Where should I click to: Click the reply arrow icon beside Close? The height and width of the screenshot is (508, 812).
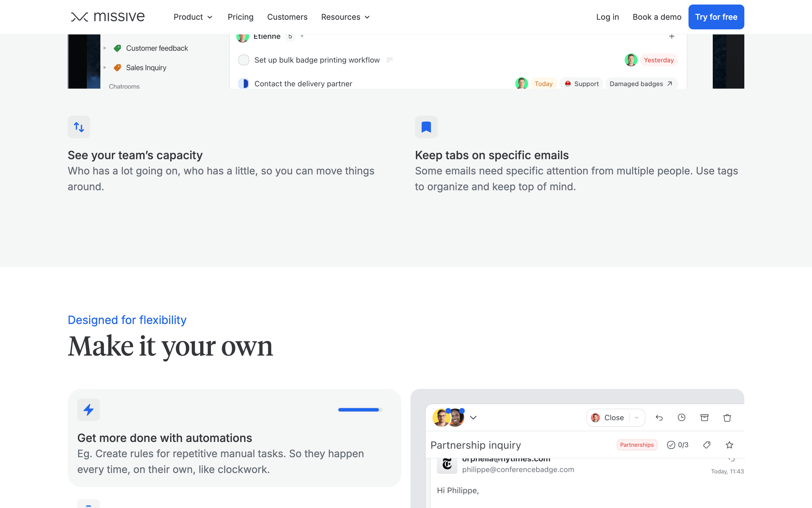tap(659, 418)
